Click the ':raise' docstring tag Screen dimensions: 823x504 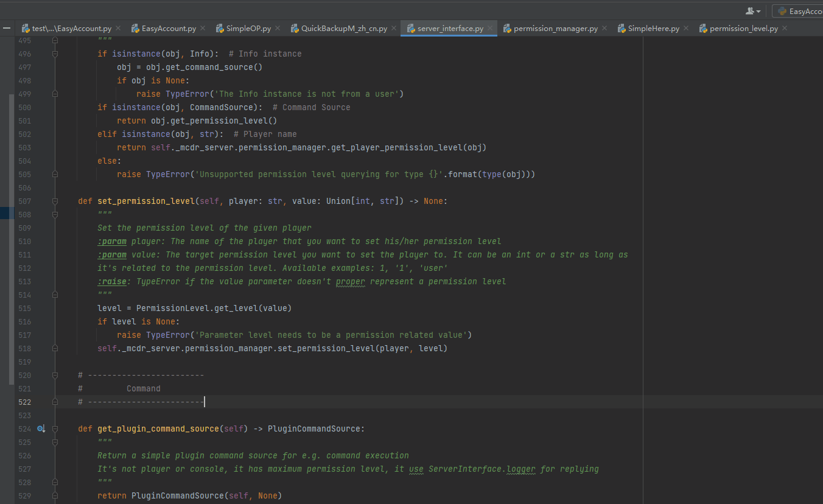tap(112, 281)
